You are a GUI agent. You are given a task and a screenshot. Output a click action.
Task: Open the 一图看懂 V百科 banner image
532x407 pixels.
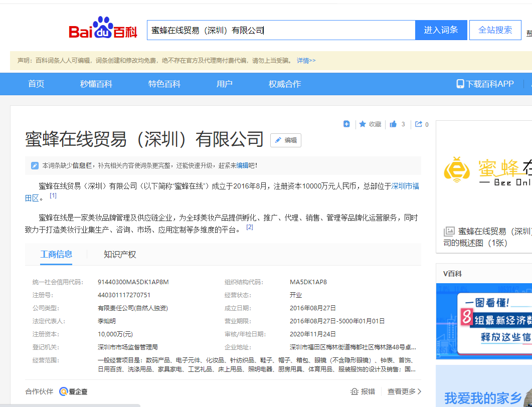click(484, 321)
